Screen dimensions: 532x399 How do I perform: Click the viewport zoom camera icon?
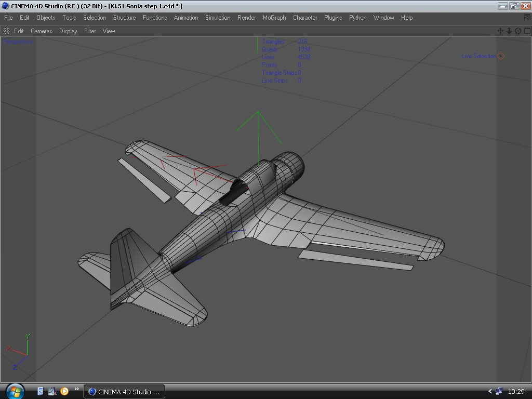coord(509,31)
